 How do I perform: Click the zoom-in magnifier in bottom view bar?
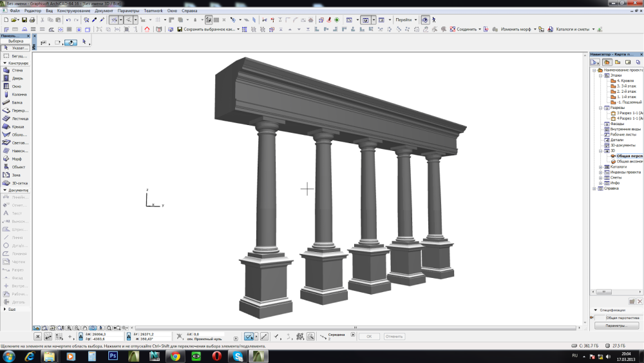69,328
